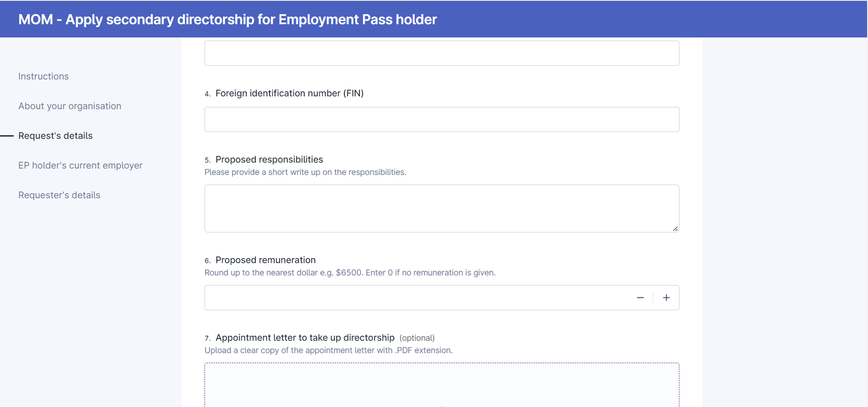This screenshot has height=407, width=868.
Task: Click the plus icon in remuneration field
Action: click(666, 298)
